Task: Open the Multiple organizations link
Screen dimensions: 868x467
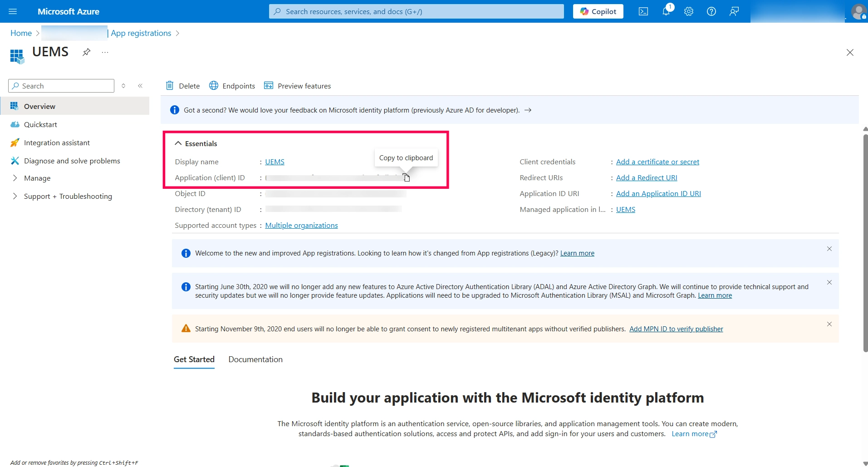Action: click(301, 225)
